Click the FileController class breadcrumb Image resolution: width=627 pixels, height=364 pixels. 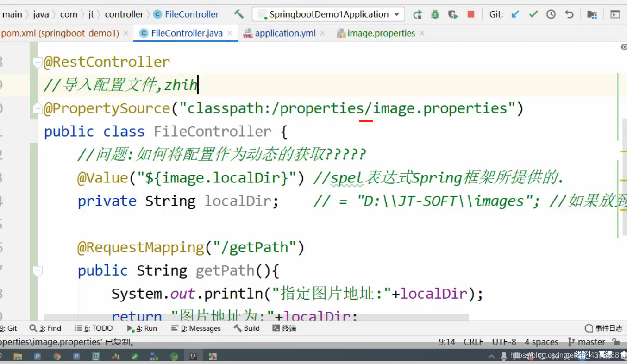coord(186,14)
